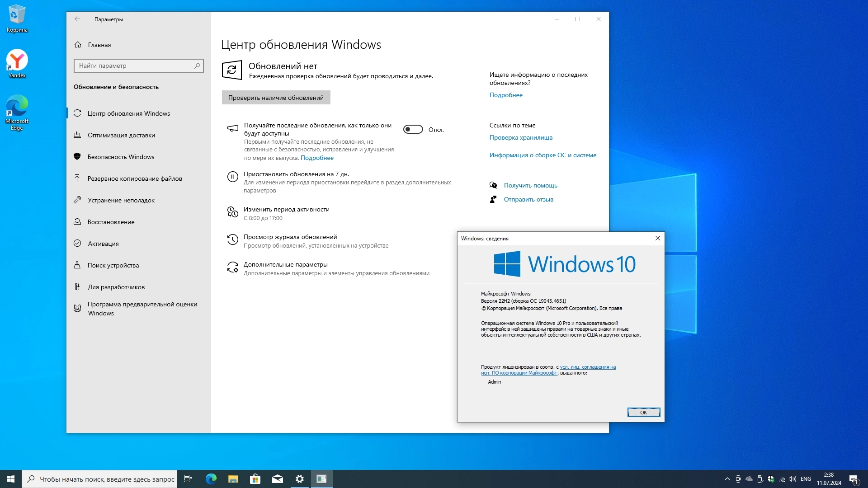Open Windows Security in the sidebar
Screen dimensions: 868x488
coord(121,157)
